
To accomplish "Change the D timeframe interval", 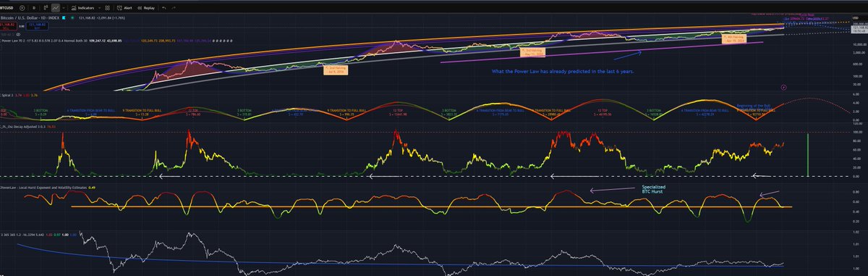I will click(x=34, y=8).
